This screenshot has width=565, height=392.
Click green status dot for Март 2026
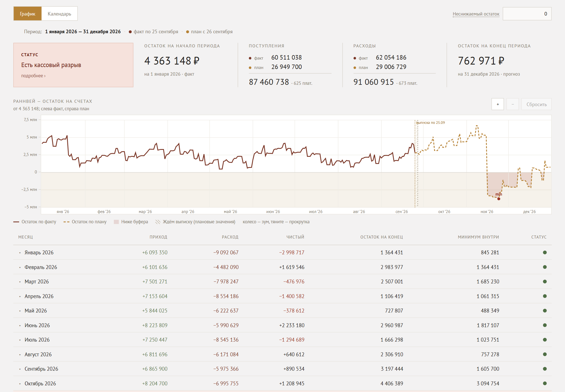coord(545,281)
